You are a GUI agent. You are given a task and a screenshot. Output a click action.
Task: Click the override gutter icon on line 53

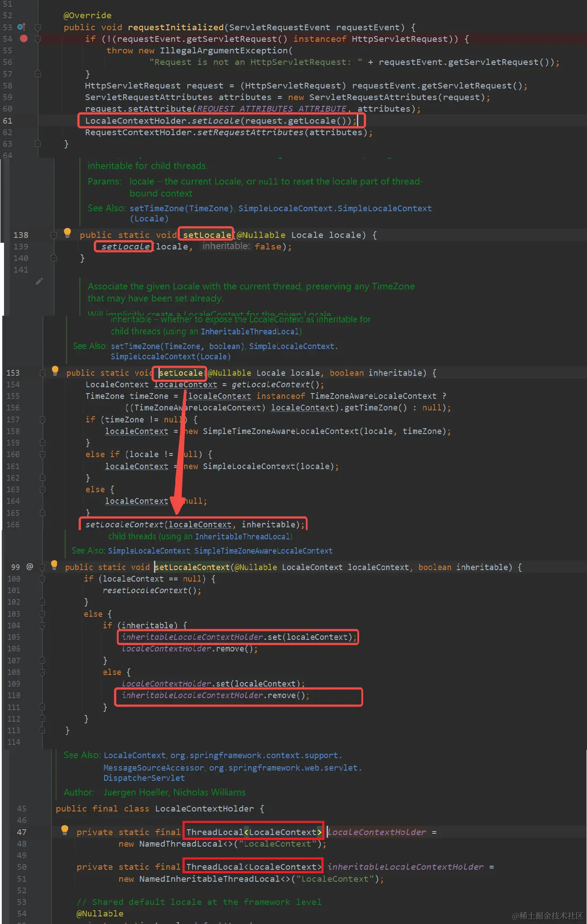(x=21, y=27)
